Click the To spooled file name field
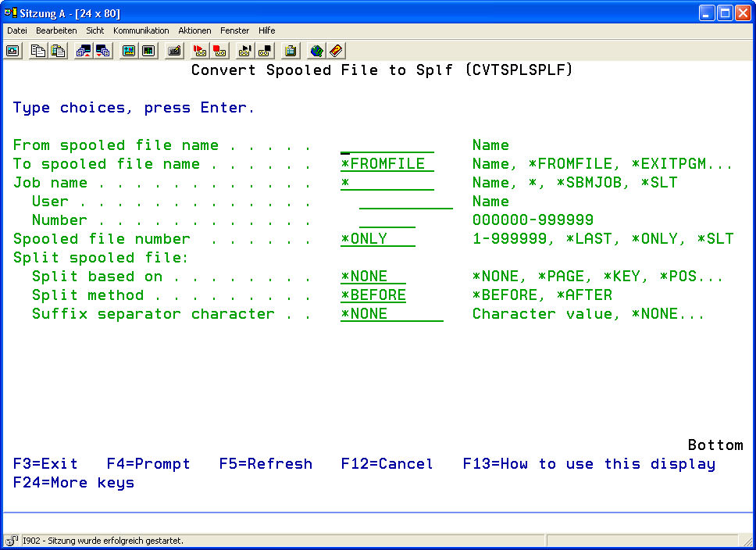 coord(387,164)
